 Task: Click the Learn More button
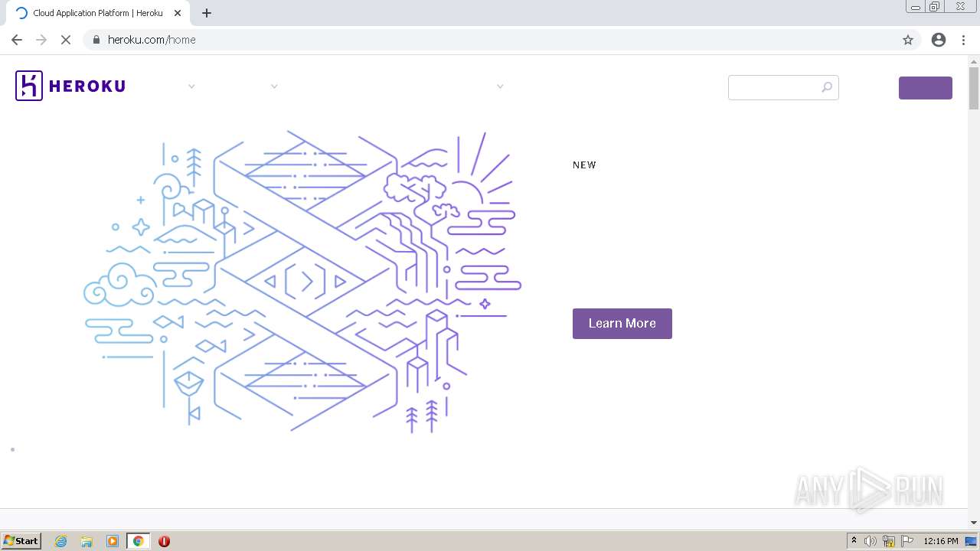point(622,324)
